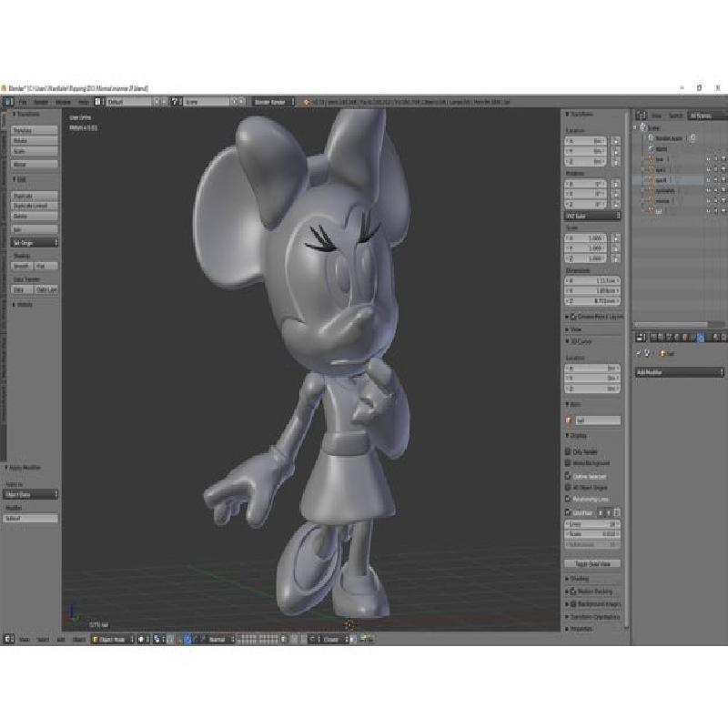
Task: Switch to Constraints properties tab icon
Action: [x=693, y=338]
